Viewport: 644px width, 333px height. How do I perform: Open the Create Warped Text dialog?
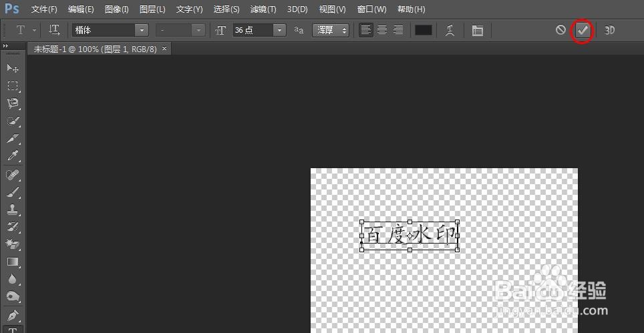point(450,30)
